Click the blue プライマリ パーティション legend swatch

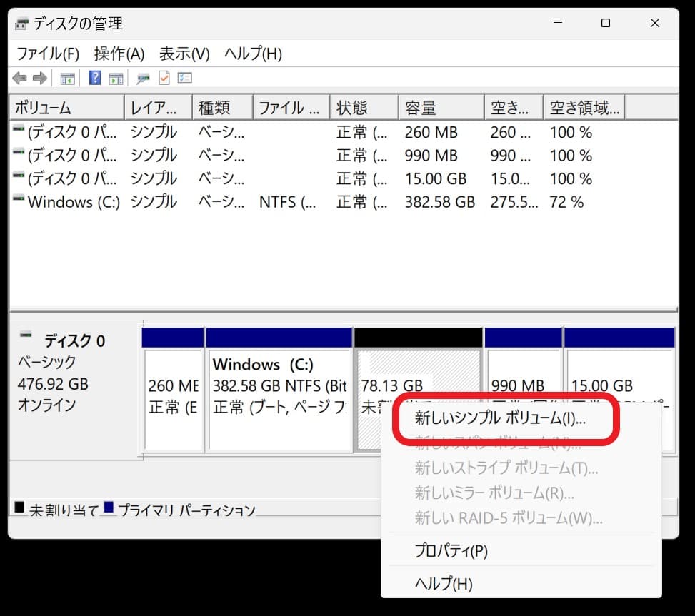point(109,507)
